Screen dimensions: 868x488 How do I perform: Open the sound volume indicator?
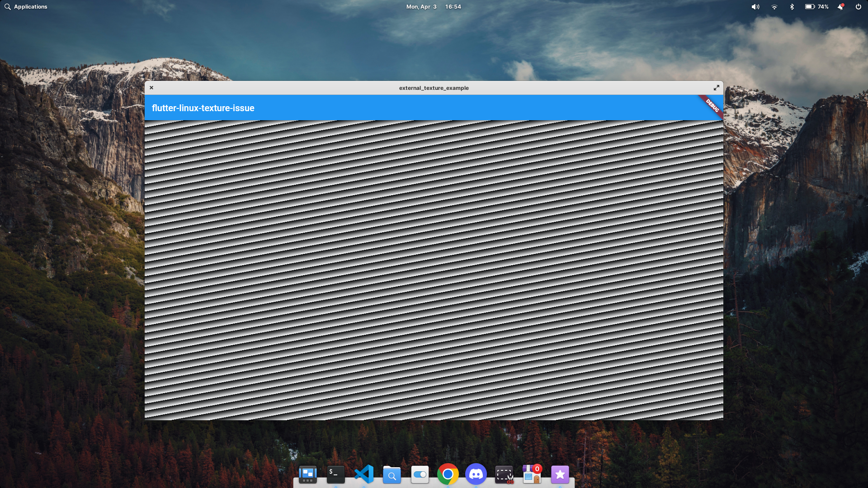pos(755,7)
